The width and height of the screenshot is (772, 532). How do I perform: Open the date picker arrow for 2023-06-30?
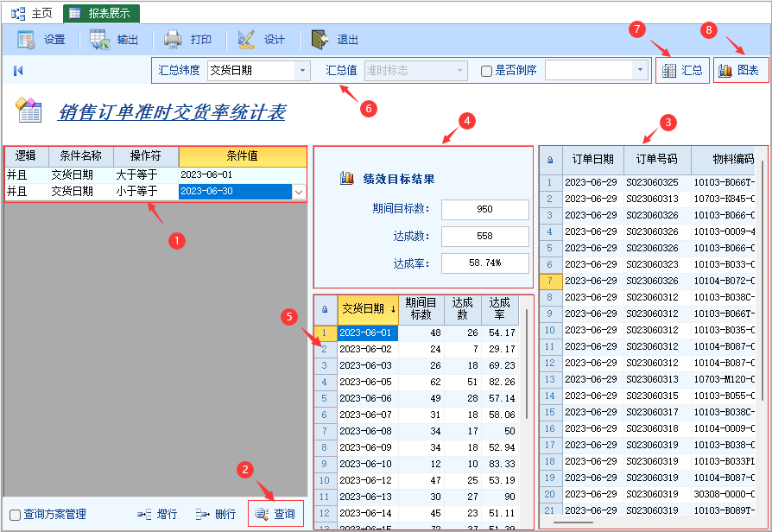click(299, 192)
